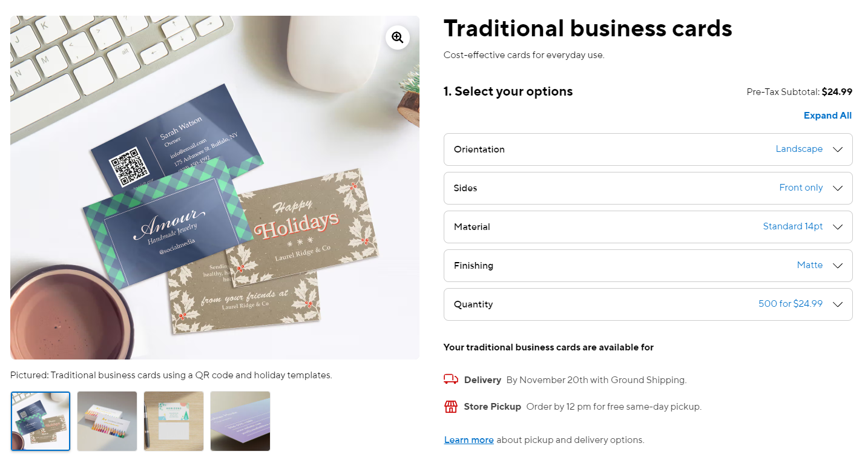
Task: Click the Material chevron arrow
Action: (838, 227)
